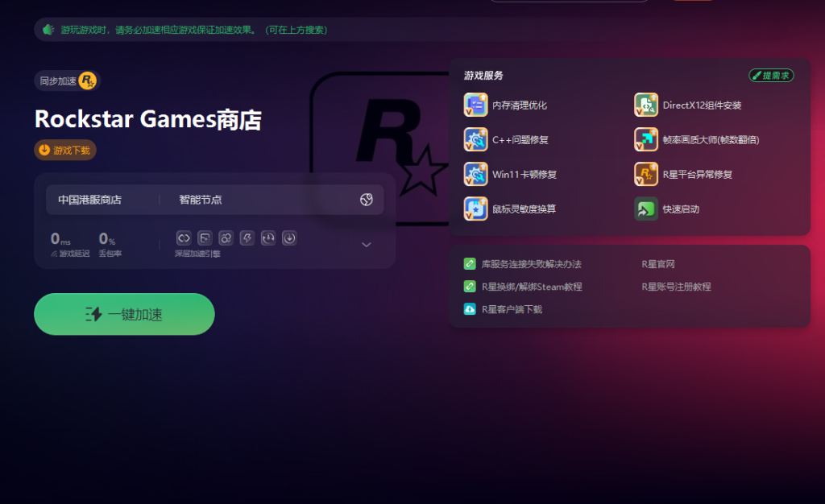Toggle the last download-arrow engine icon
This screenshot has height=504, width=825.
tap(290, 238)
